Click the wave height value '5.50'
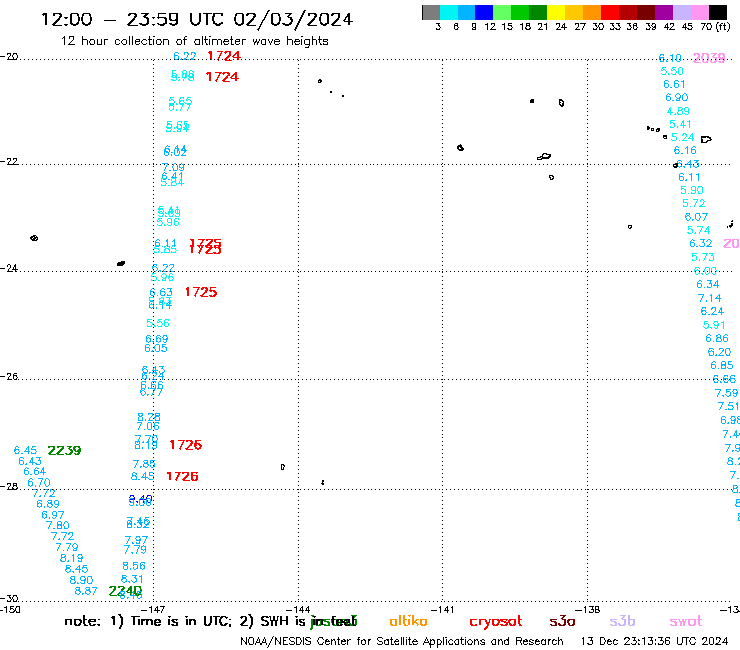This screenshot has width=740, height=650. tap(672, 71)
